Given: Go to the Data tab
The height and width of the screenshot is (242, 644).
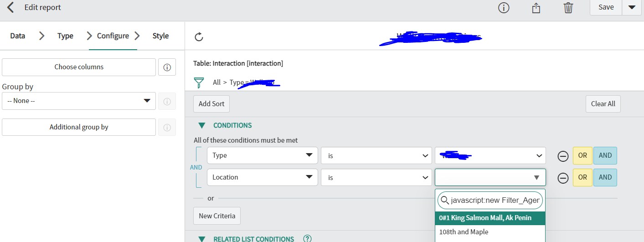Looking at the screenshot, I should tap(18, 36).
